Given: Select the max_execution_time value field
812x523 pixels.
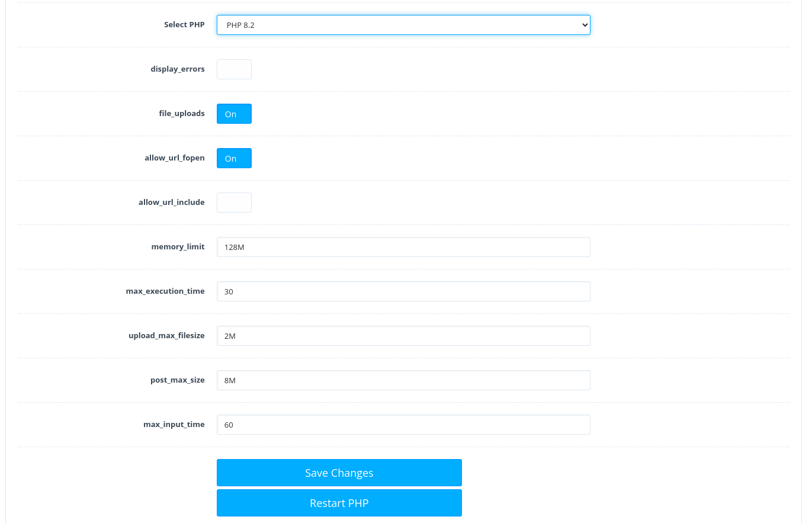Looking at the screenshot, I should tap(403, 291).
